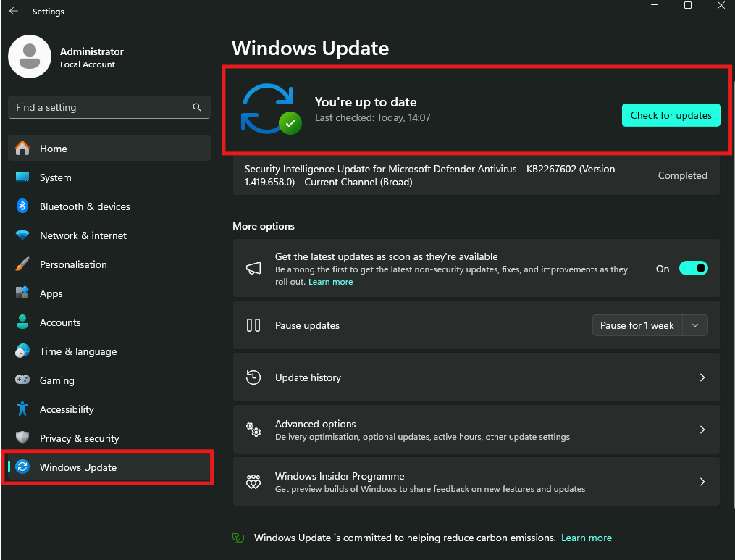
Task: Open Privacy & security settings
Action: tap(109, 438)
